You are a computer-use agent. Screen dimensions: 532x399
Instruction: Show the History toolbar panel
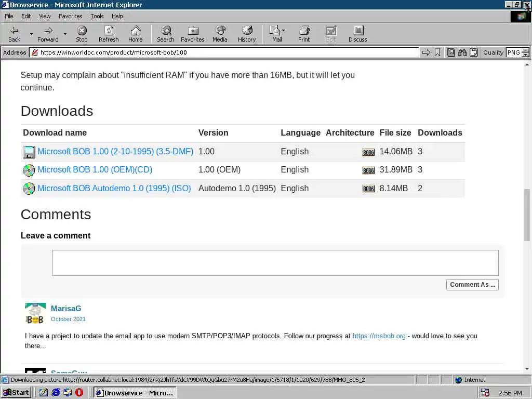pos(247,34)
